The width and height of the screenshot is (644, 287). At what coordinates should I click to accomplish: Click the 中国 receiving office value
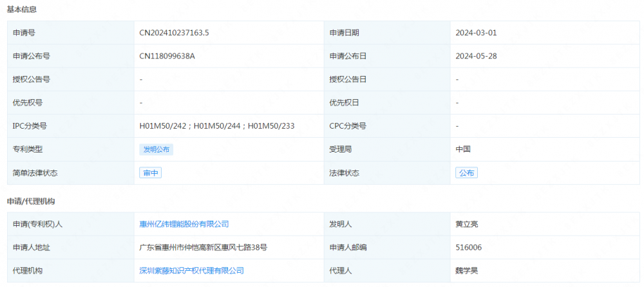coord(463,149)
